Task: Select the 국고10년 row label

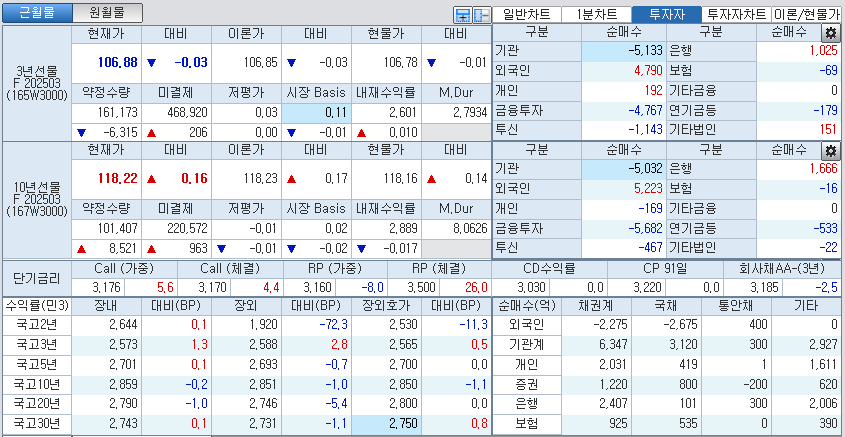Action: pos(37,384)
